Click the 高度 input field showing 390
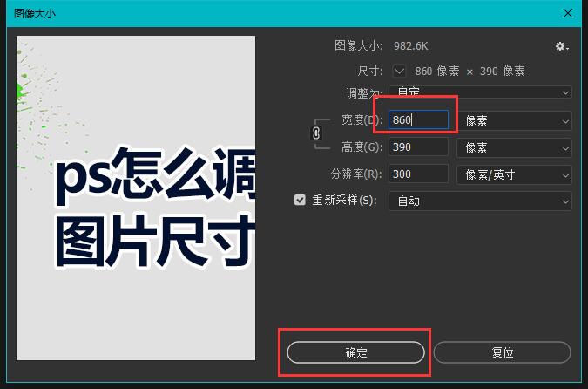 click(x=418, y=147)
